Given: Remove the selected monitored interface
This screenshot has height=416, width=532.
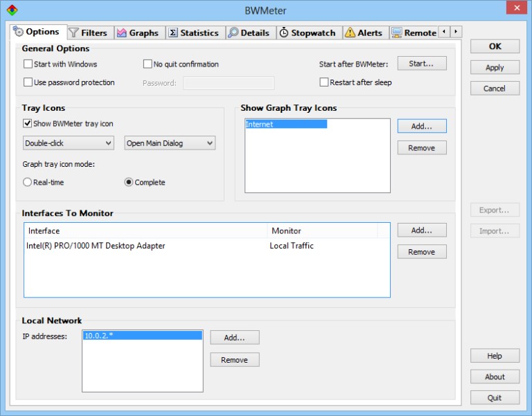Looking at the screenshot, I should 422,252.
